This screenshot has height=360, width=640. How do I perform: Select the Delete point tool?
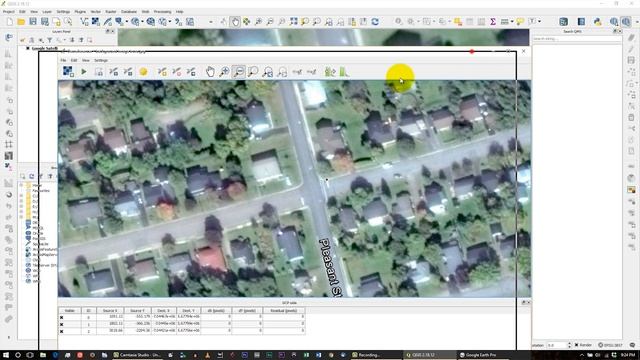coord(177,72)
